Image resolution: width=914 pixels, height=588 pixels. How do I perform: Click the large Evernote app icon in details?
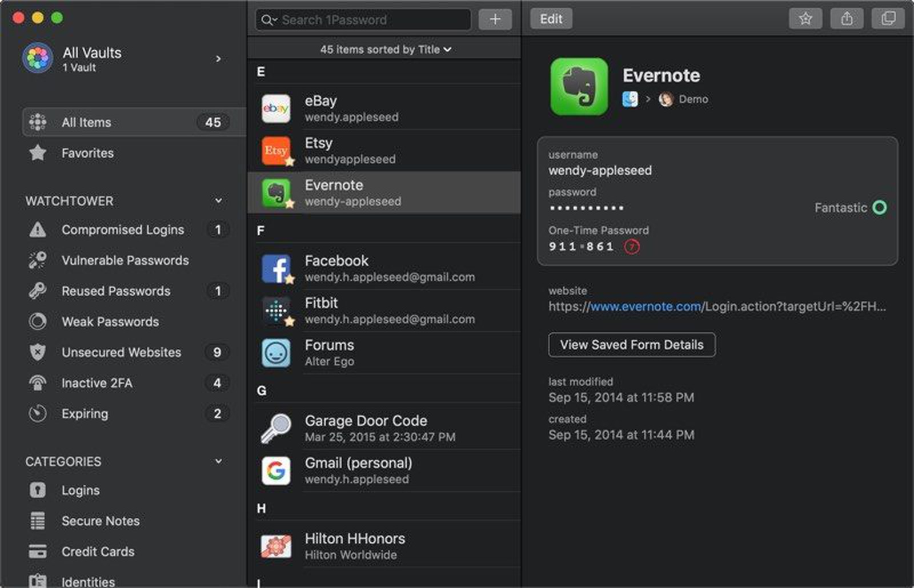tap(579, 86)
